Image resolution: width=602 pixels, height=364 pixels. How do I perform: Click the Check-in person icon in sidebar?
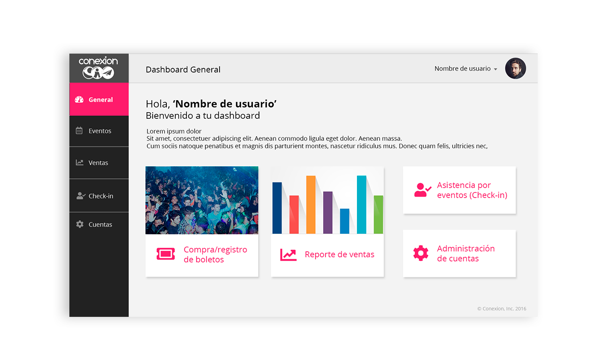(x=80, y=196)
